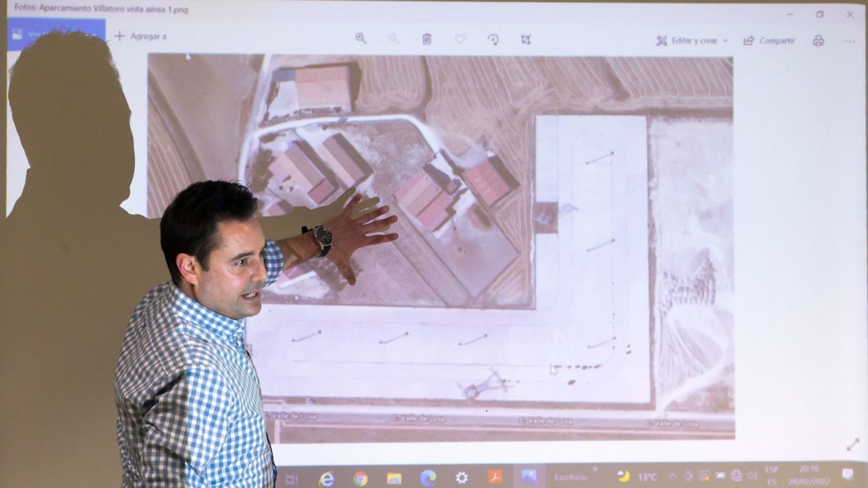Viewport: 868px width, 488px height.
Task: Click the Escritorio toolbar in the taskbar
Action: 571,476
